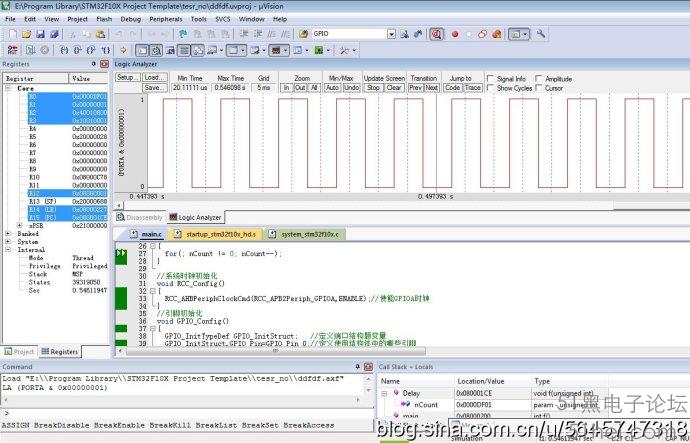Click the Run debug icon

[x=30, y=50]
